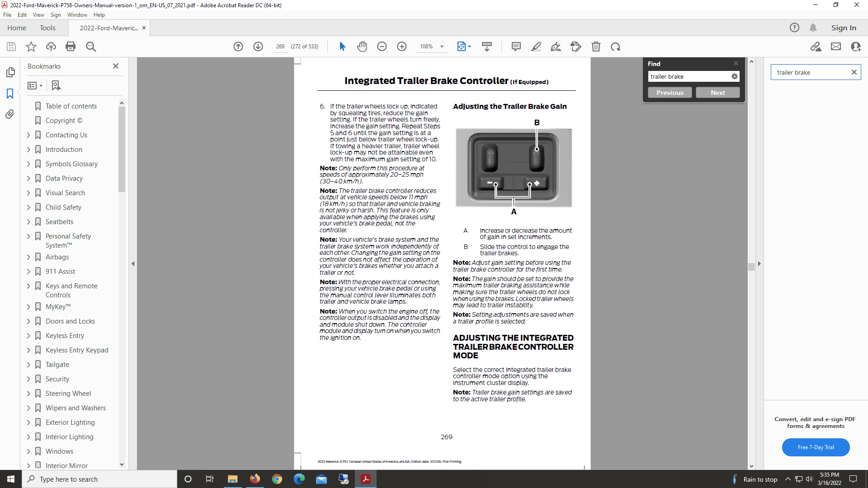
Task: Click the page number input field
Action: point(280,47)
